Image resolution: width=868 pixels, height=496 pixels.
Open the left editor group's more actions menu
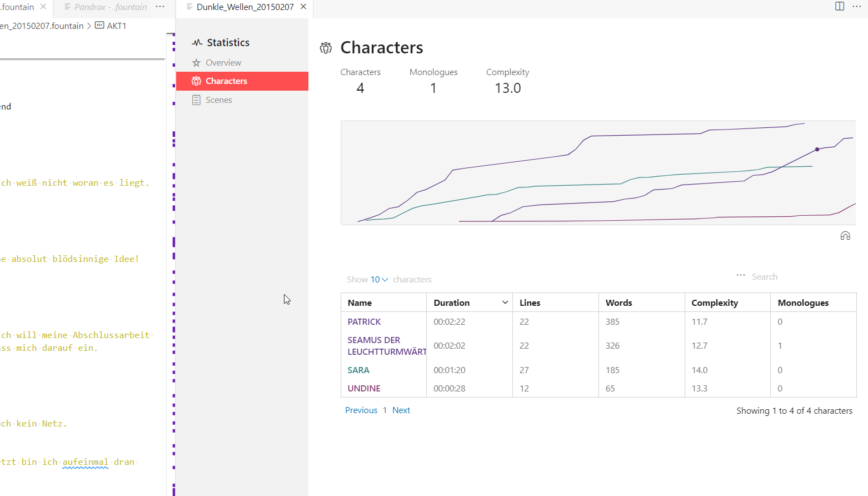(160, 7)
